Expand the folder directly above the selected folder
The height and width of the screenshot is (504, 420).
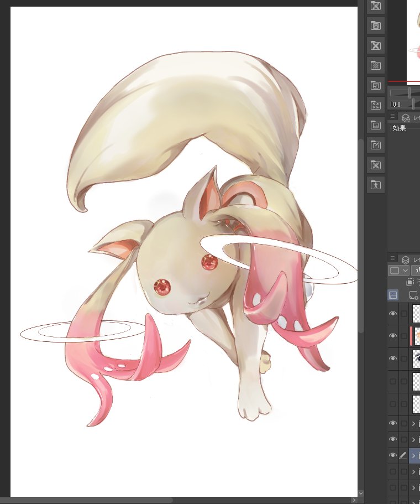pos(413,440)
